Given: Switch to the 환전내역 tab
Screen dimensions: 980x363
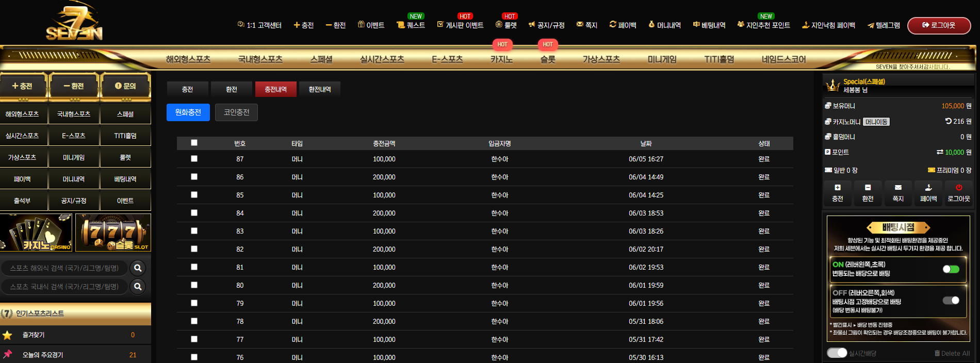Looking at the screenshot, I should click(x=320, y=89).
